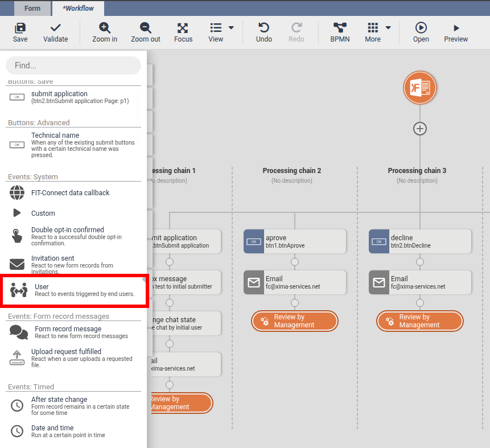This screenshot has height=448, width=490.
Task: Select Date and time timed event
Action: click(x=73, y=431)
